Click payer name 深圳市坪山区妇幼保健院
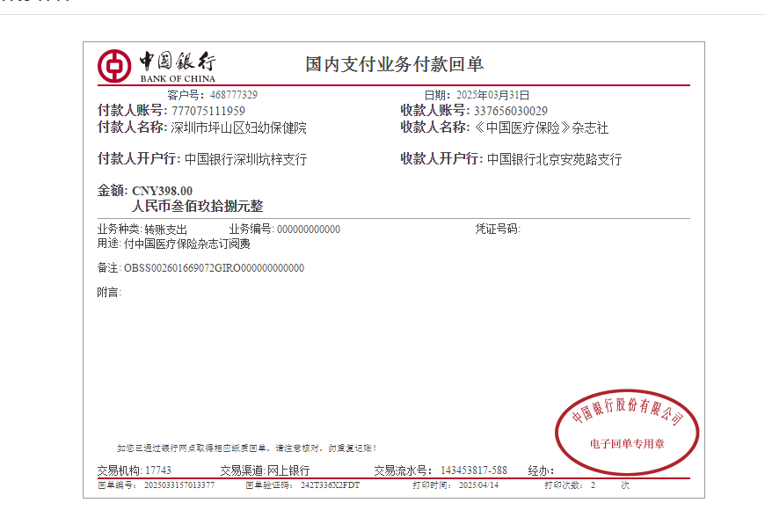Image resolution: width=765 pixels, height=532 pixels. pyautogui.click(x=238, y=128)
